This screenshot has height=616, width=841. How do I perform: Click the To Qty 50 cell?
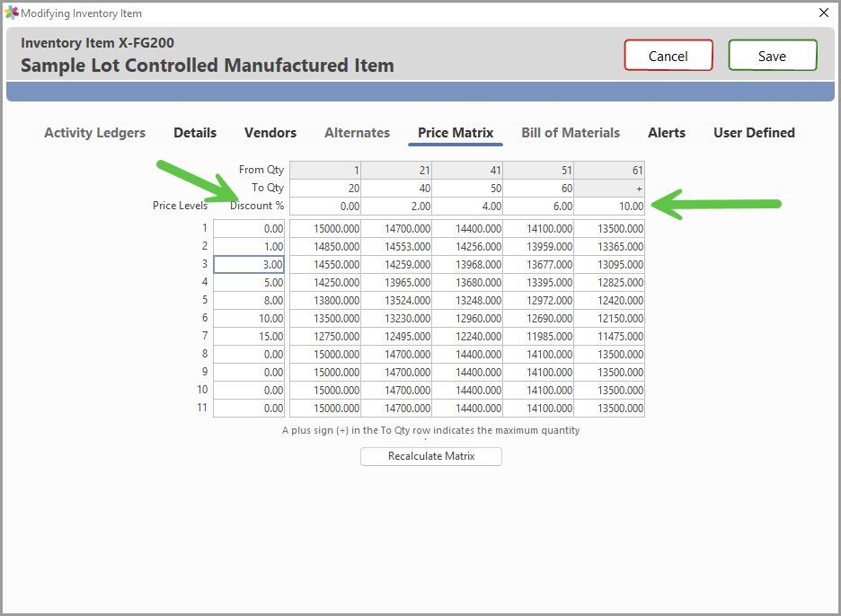coord(467,189)
